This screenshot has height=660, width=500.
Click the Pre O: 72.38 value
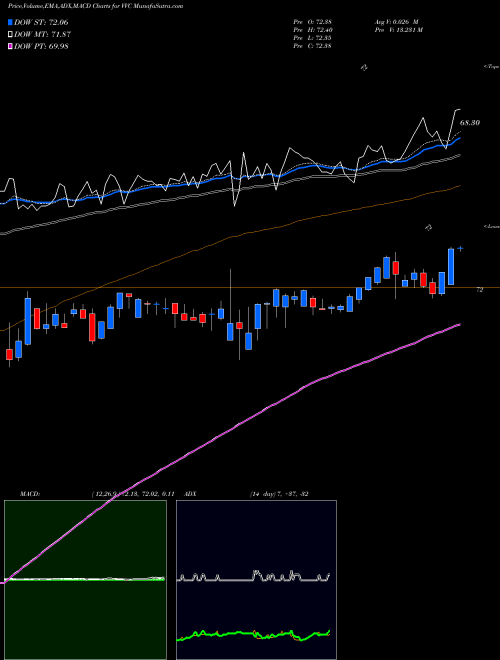coord(312,22)
